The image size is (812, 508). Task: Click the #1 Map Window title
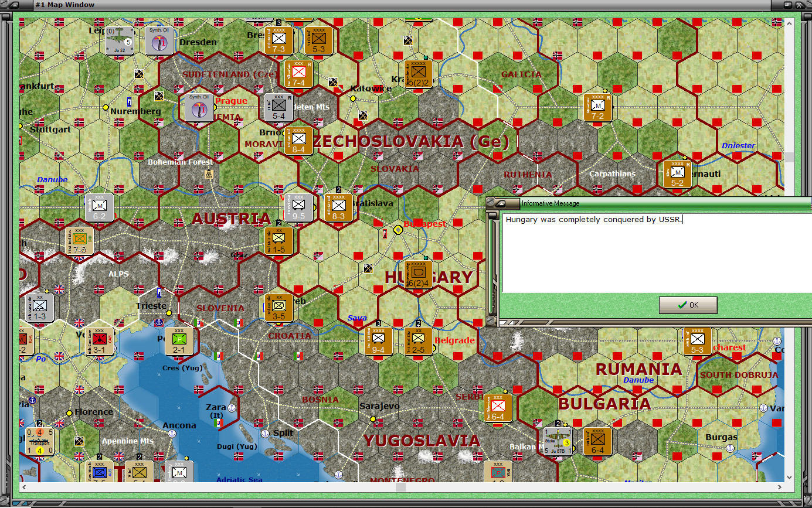click(x=65, y=5)
